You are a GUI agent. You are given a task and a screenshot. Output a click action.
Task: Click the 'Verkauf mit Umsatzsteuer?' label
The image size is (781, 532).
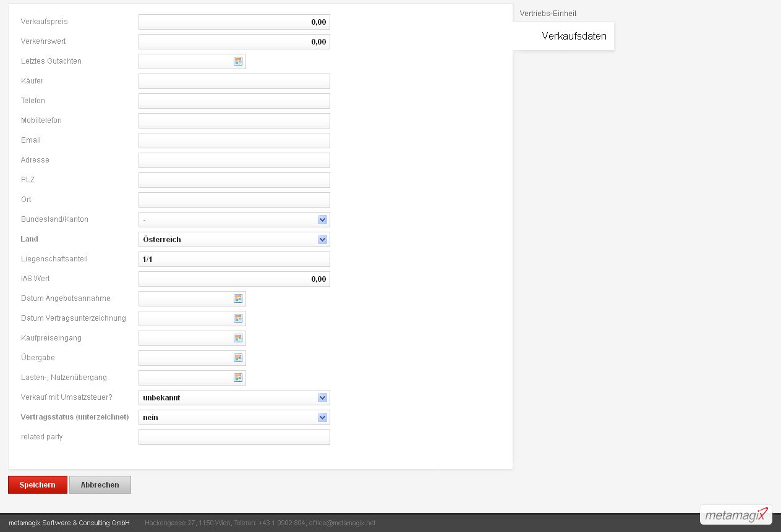pyautogui.click(x=67, y=397)
